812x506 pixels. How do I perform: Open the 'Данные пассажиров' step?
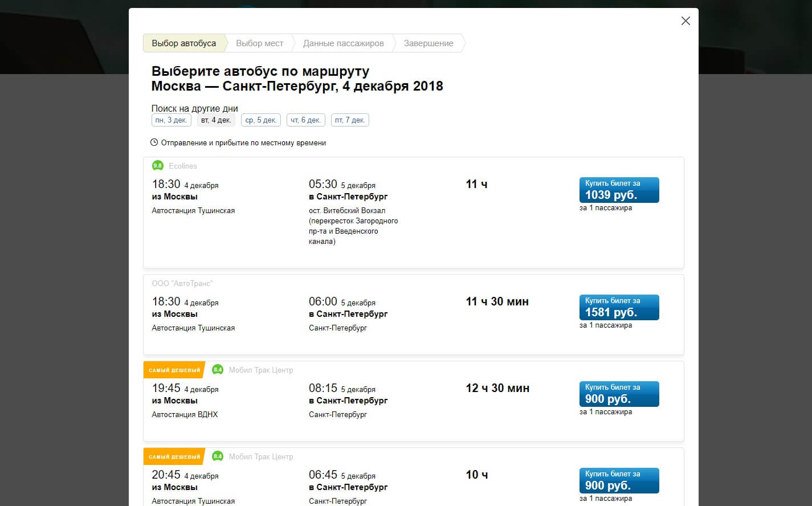(x=343, y=43)
